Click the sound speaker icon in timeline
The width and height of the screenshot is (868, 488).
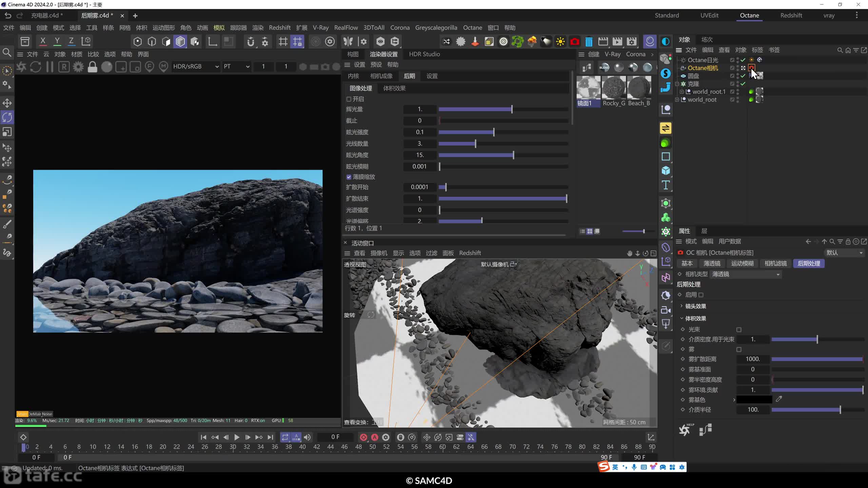[307, 437]
